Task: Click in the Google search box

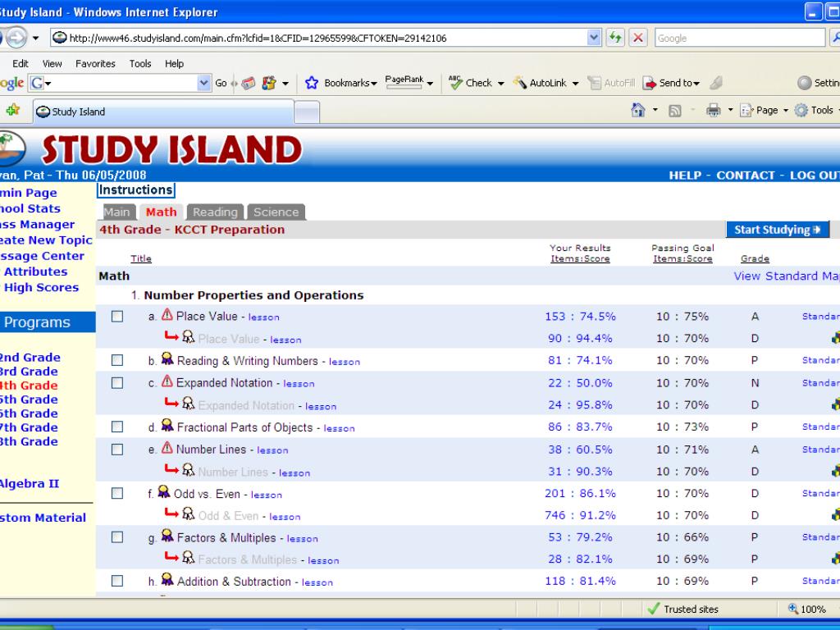Action: pos(739,38)
